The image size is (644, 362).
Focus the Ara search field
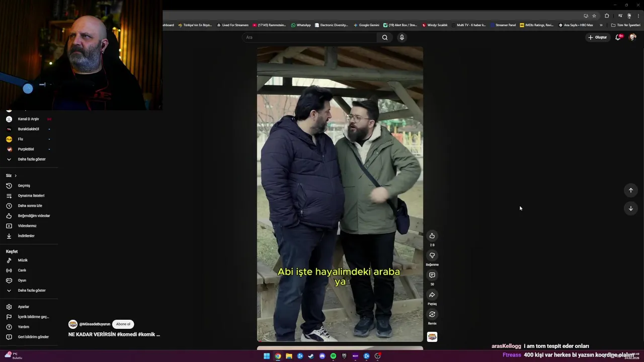[309, 37]
